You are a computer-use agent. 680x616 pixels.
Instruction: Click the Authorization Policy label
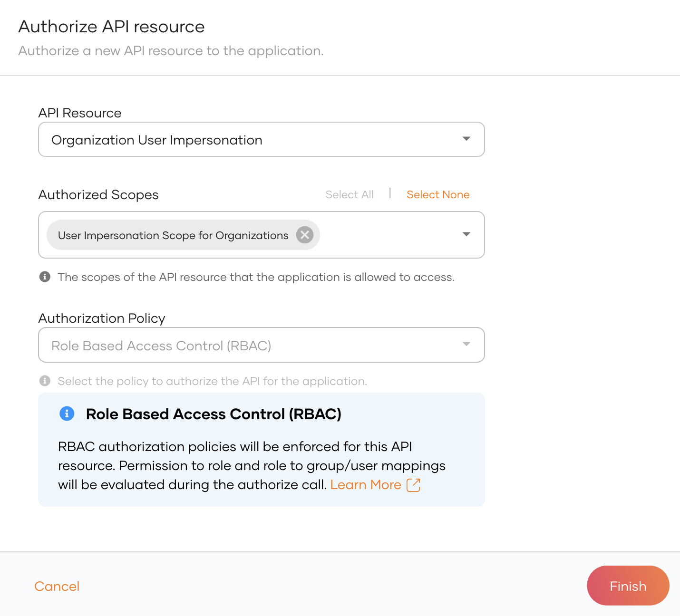102,318
